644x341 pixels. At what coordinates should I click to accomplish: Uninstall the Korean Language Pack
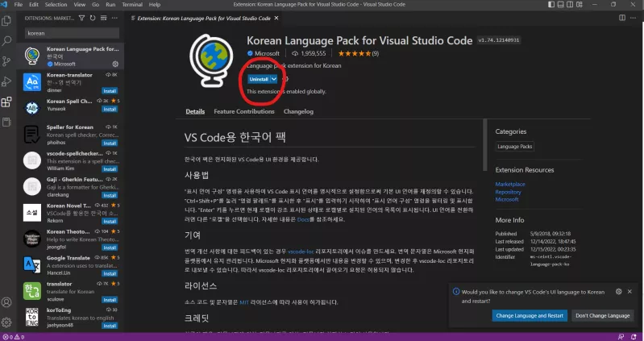pos(259,79)
